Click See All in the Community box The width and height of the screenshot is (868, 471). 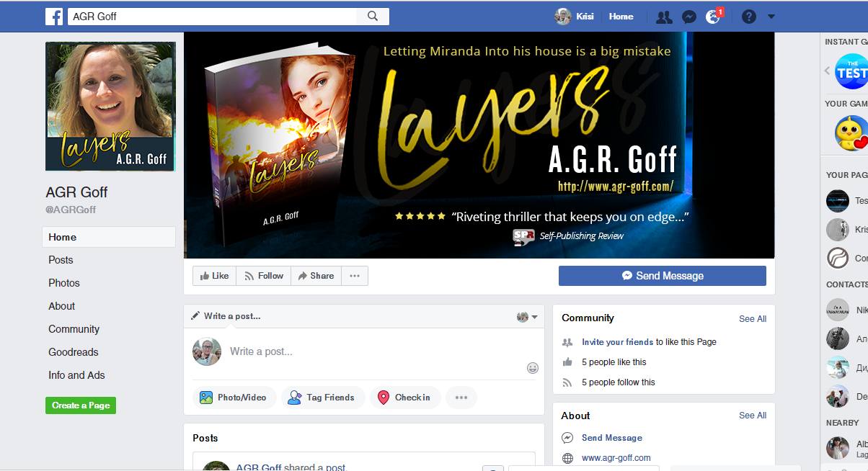pos(753,319)
